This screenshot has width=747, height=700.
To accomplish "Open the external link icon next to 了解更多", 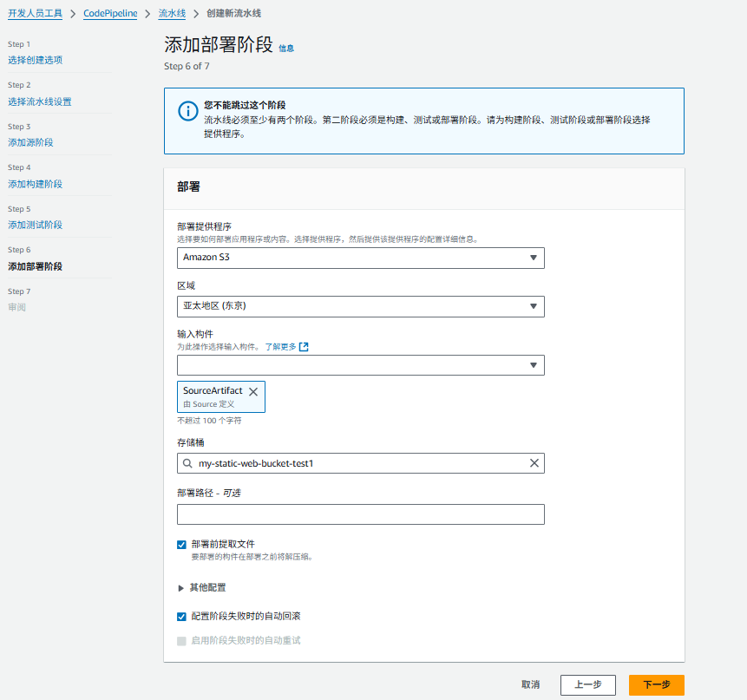I will [304, 347].
